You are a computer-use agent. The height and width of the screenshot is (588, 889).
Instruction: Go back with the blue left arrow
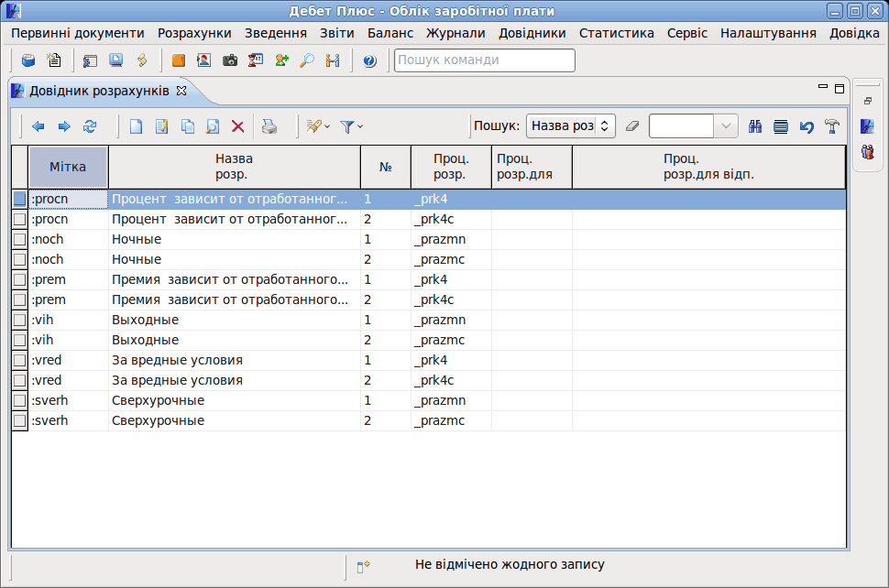pos(38,126)
